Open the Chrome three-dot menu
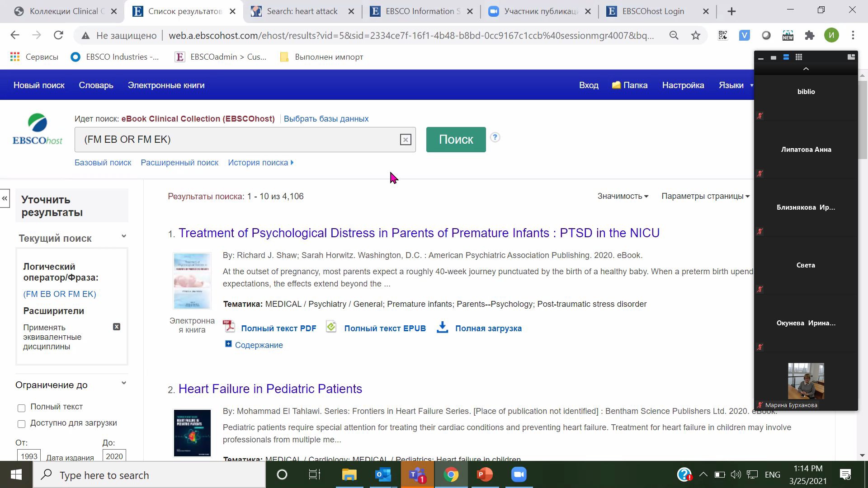The height and width of the screenshot is (488, 868). pos(853,35)
